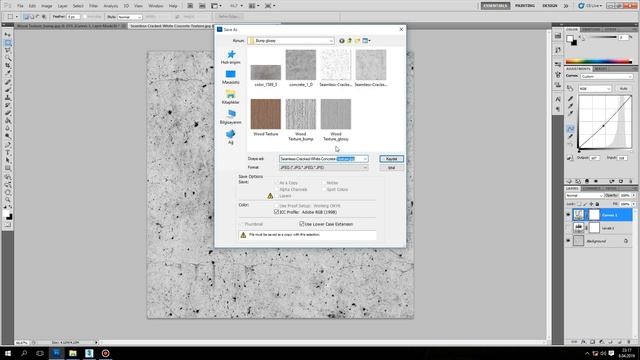This screenshot has height=360, width=640.
Task: Click the Auto button in Curves
Action: tap(623, 89)
